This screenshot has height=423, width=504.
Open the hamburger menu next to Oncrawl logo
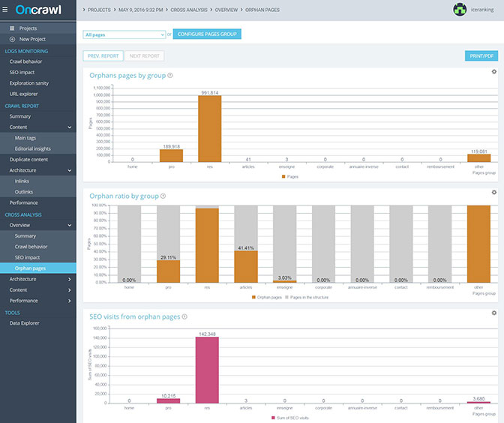(5, 10)
